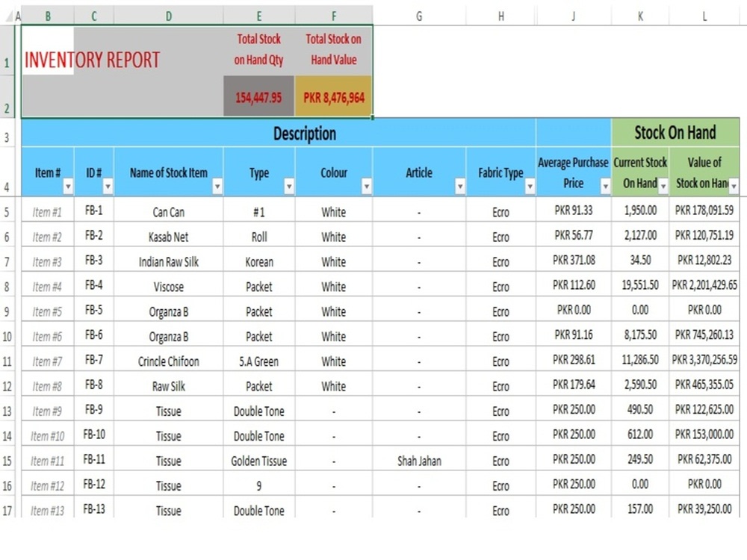Open the Current Stock On Hand filter dropdown
747x560 pixels.
tap(663, 186)
